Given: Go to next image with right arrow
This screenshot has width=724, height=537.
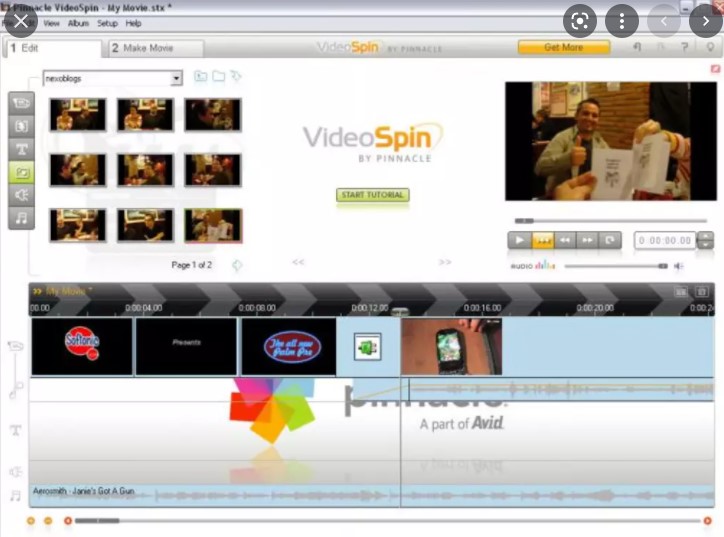Looking at the screenshot, I should [x=706, y=21].
